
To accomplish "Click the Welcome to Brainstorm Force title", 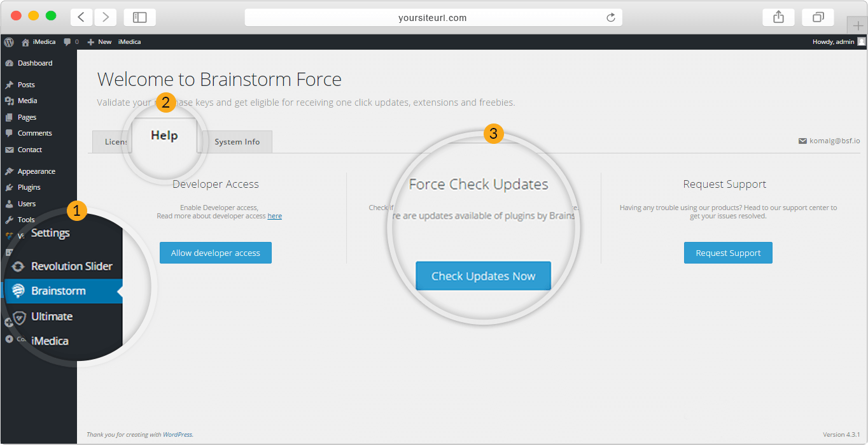I will click(x=220, y=80).
